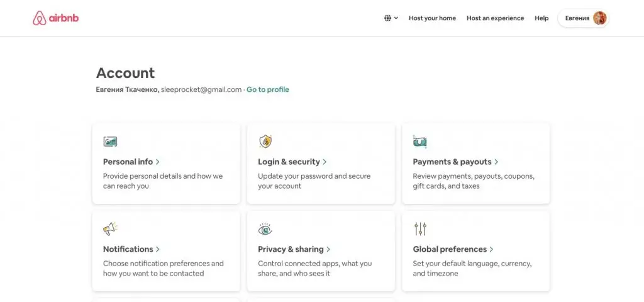
Task: Open the globe language selector icon
Action: tap(387, 18)
